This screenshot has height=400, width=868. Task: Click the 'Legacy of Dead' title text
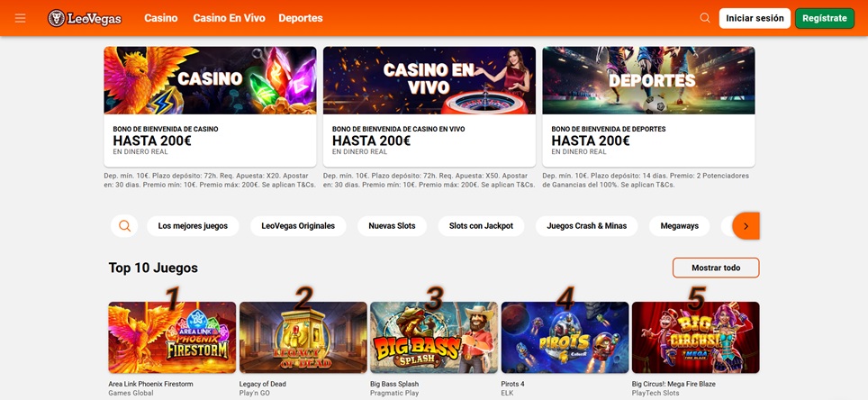pos(262,384)
